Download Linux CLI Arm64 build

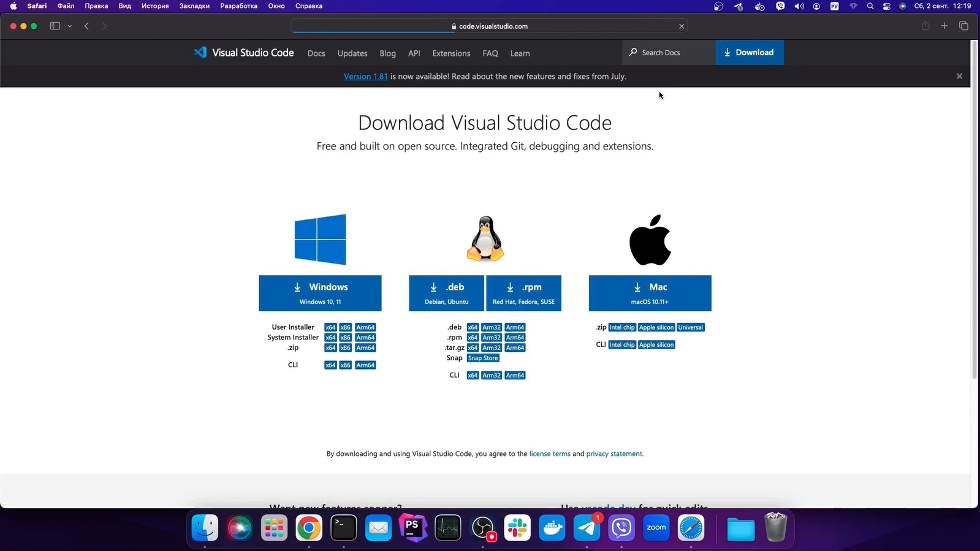(x=515, y=376)
